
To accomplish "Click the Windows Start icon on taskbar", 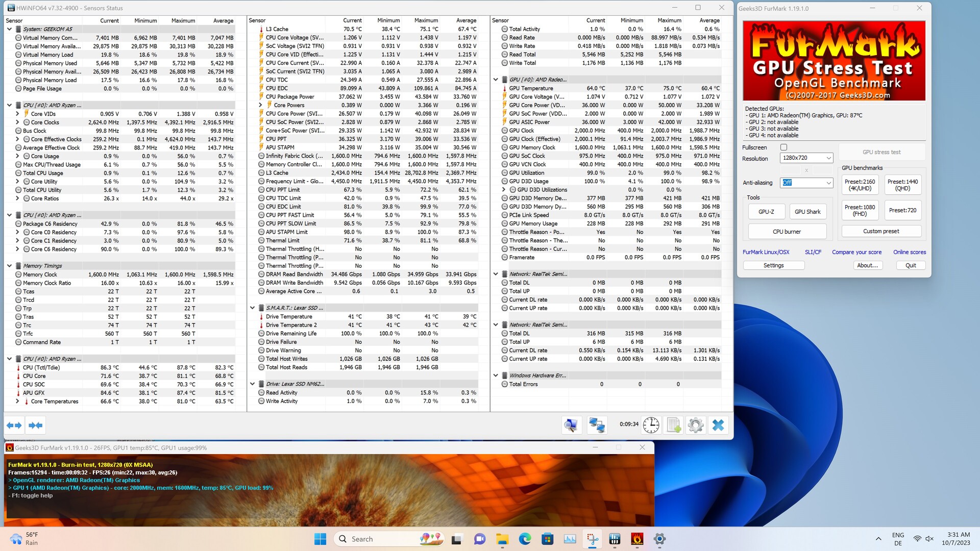I will point(320,539).
